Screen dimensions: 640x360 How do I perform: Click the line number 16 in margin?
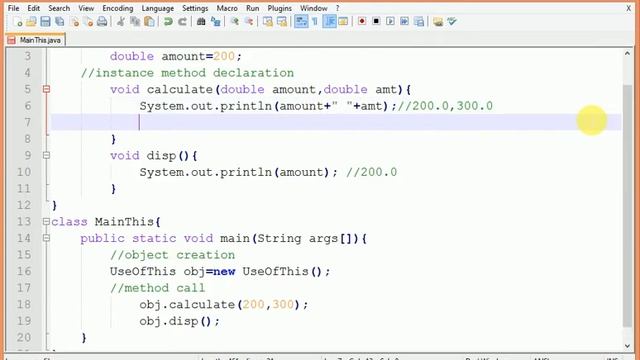[24, 271]
